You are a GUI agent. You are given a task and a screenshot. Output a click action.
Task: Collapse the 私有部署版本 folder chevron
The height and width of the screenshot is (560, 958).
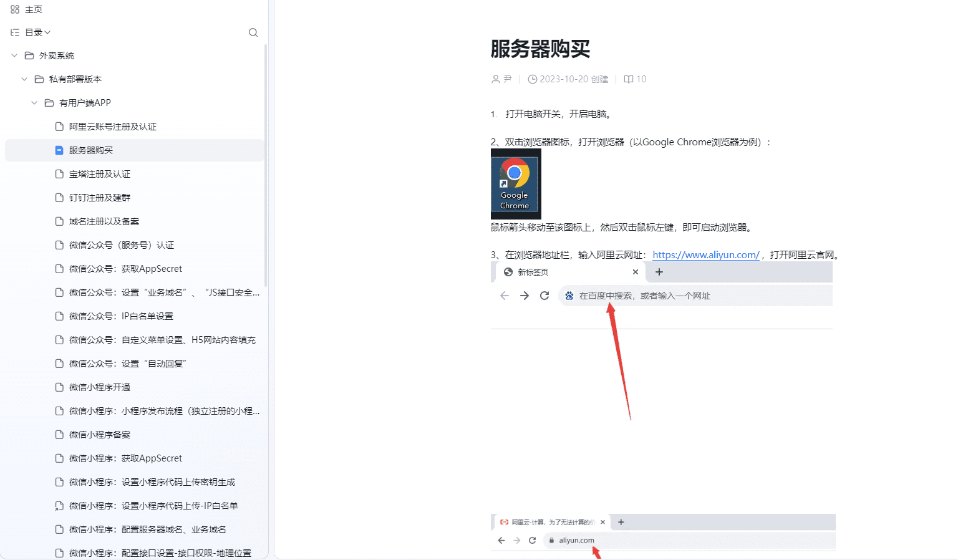pos(24,79)
